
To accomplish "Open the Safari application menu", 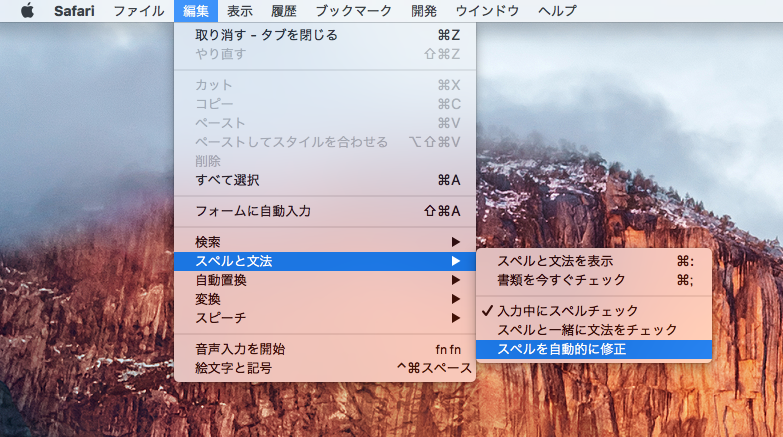I will (74, 10).
